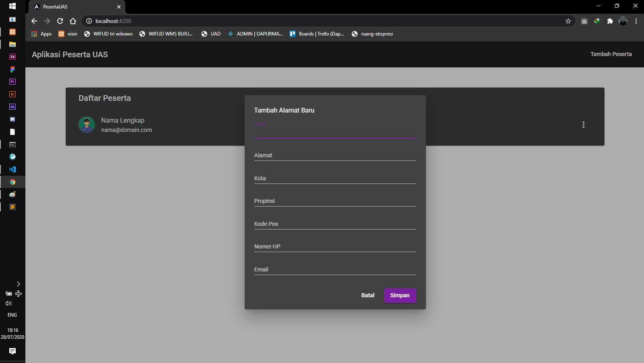
Task: Open the Windows Start menu
Action: pos(12,6)
